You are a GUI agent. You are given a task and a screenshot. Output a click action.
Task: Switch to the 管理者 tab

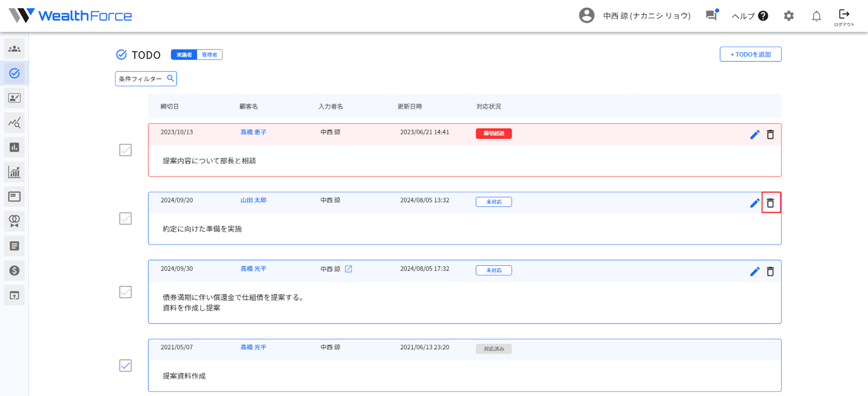209,55
